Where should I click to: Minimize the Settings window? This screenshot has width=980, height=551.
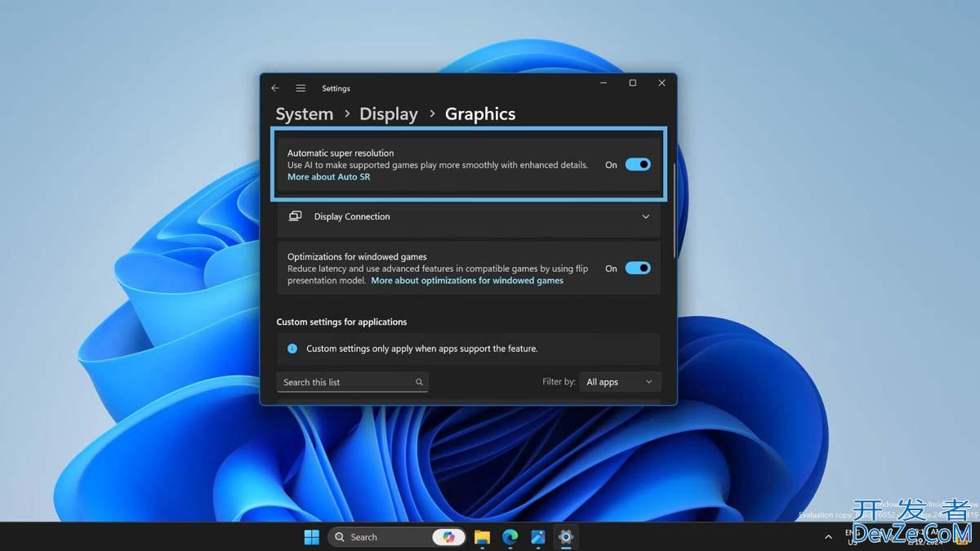pyautogui.click(x=604, y=83)
